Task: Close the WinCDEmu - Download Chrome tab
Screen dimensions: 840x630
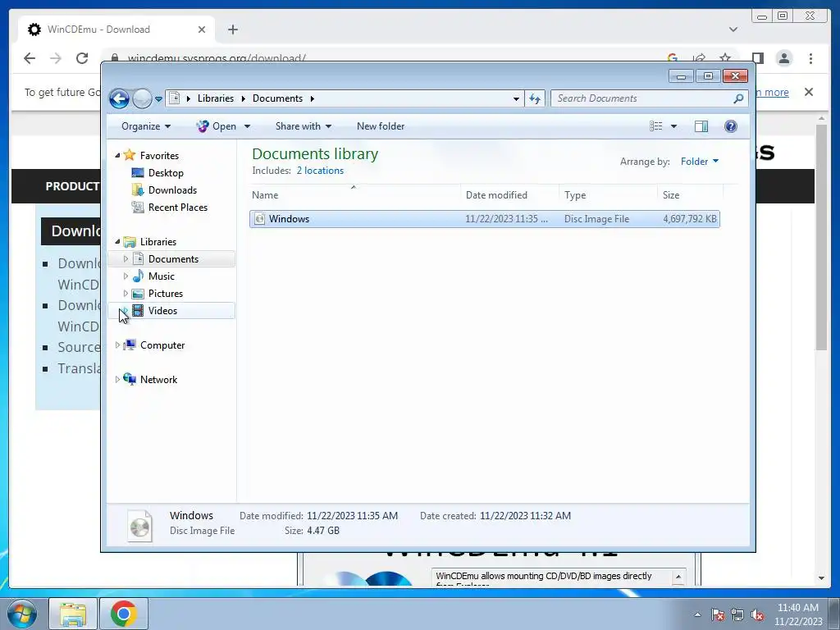Action: (x=202, y=30)
